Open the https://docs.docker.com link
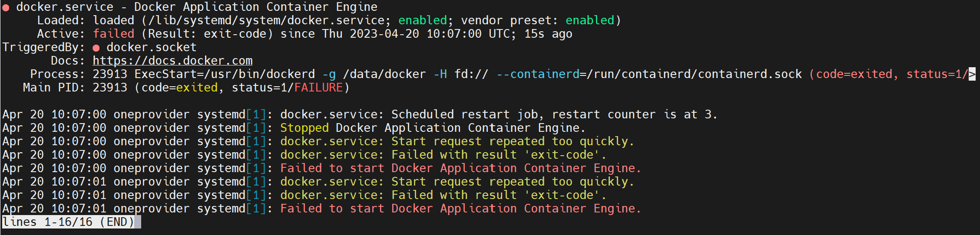 click(172, 61)
